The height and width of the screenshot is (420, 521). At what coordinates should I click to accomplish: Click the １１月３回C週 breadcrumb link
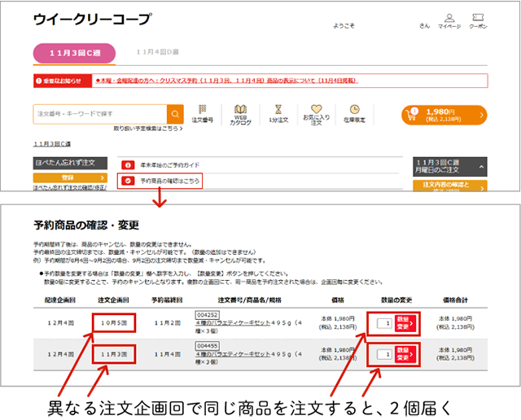click(52, 144)
